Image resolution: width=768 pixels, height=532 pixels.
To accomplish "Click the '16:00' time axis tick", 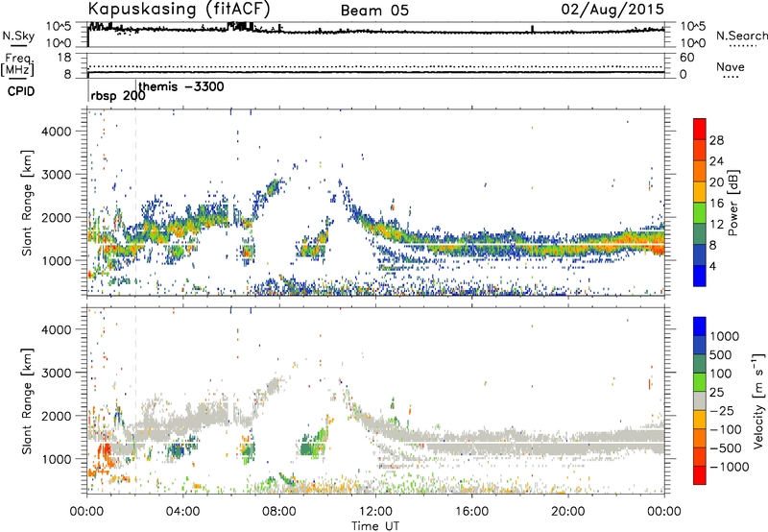I will (471, 512).
